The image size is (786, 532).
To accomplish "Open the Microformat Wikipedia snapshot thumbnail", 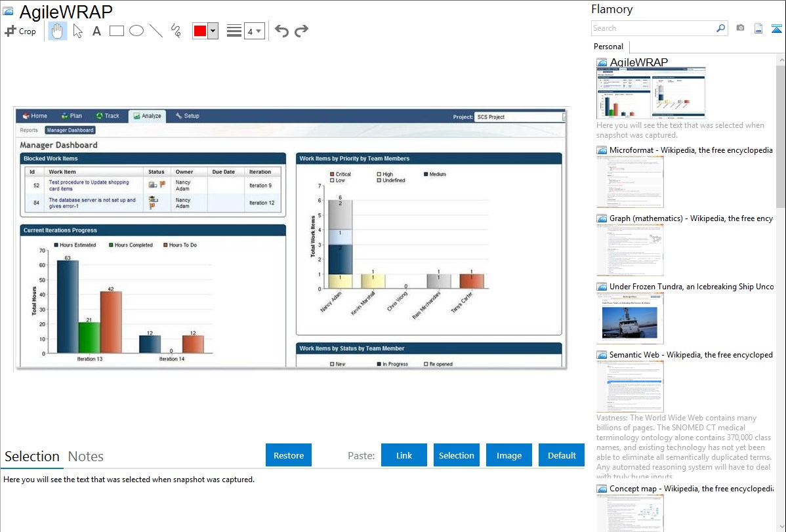I will [x=630, y=182].
